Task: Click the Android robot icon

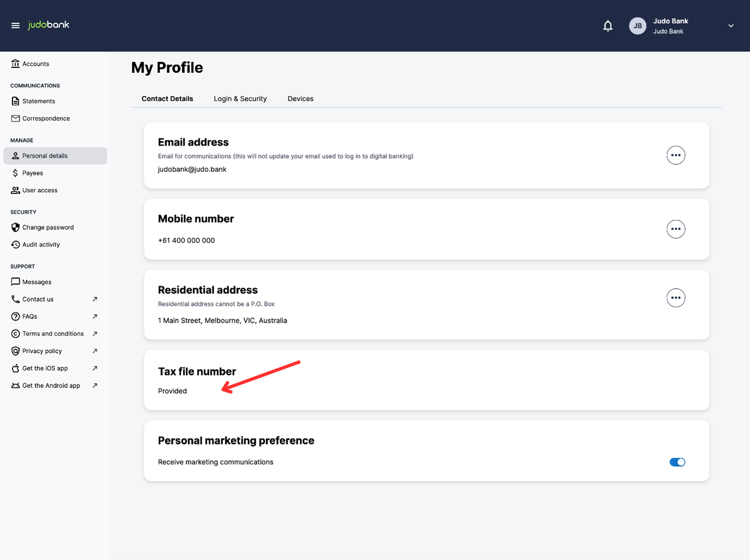Action: 15,385
